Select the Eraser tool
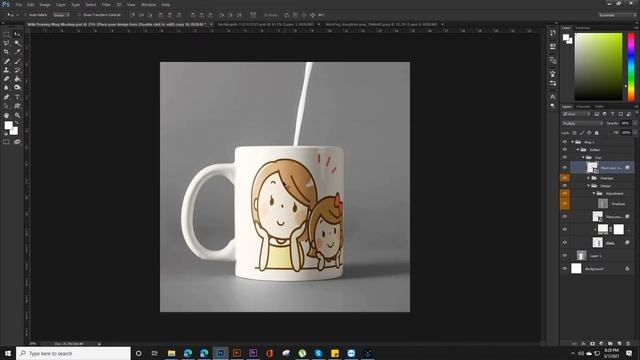640x360 pixels. click(x=7, y=79)
